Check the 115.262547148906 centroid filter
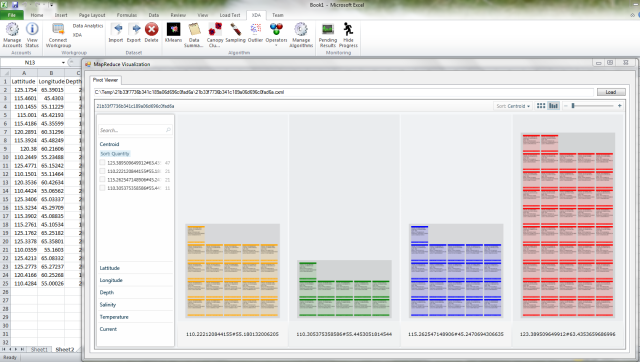This screenshot has height=362, width=640. (x=102, y=180)
